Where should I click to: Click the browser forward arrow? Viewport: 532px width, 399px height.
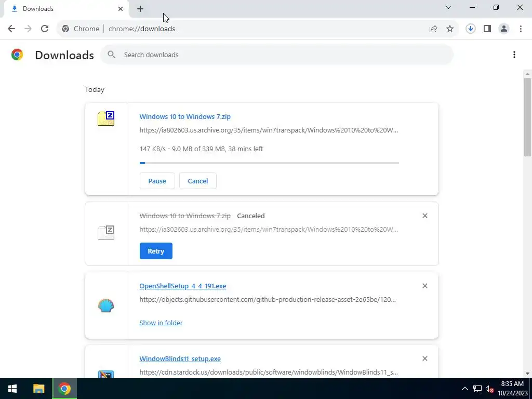(x=28, y=29)
